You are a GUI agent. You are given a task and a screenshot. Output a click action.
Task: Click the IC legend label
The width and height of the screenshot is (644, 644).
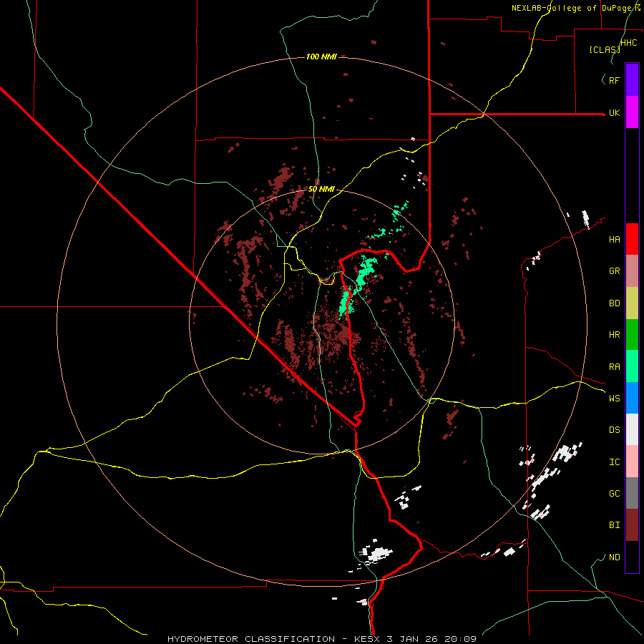614,462
